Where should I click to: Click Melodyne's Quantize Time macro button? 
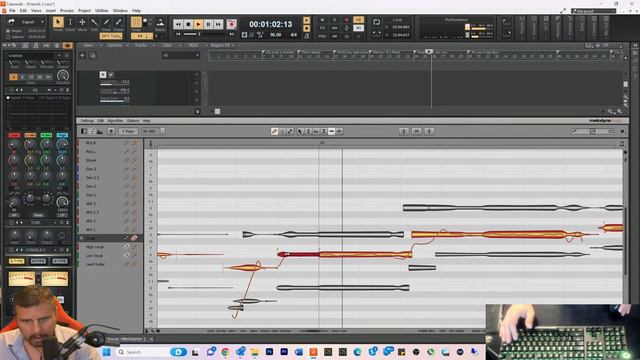click(416, 131)
